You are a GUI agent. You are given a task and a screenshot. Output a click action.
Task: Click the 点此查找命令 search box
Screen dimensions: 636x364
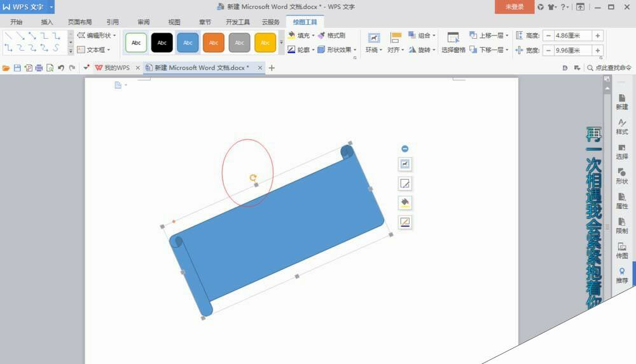point(609,68)
